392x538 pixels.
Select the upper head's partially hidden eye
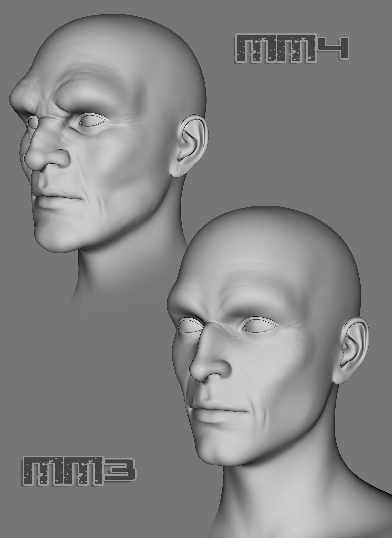pos(32,121)
